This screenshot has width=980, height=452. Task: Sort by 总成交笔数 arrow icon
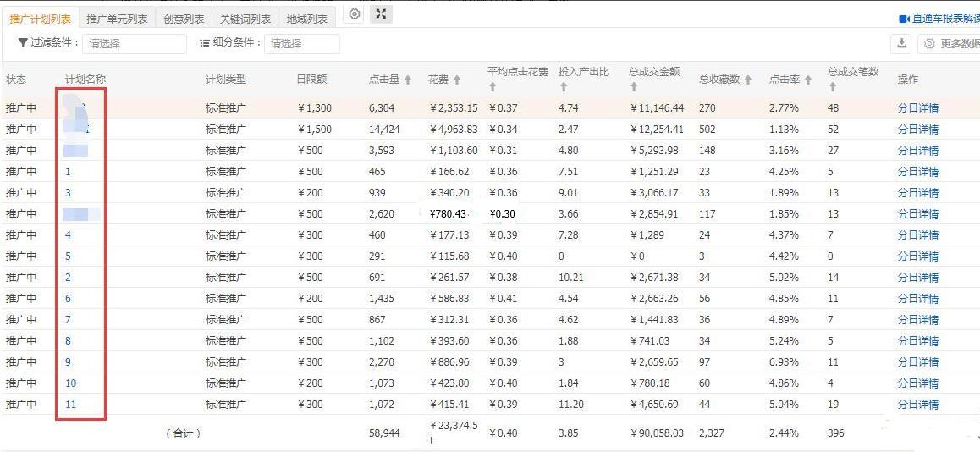(x=833, y=87)
